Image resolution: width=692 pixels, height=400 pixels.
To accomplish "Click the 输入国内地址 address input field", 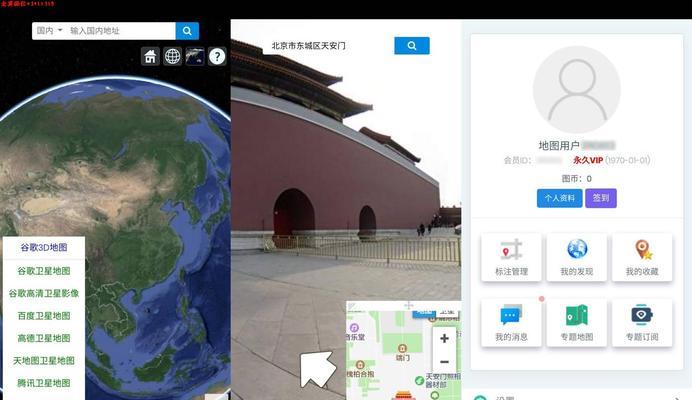I will 120,30.
